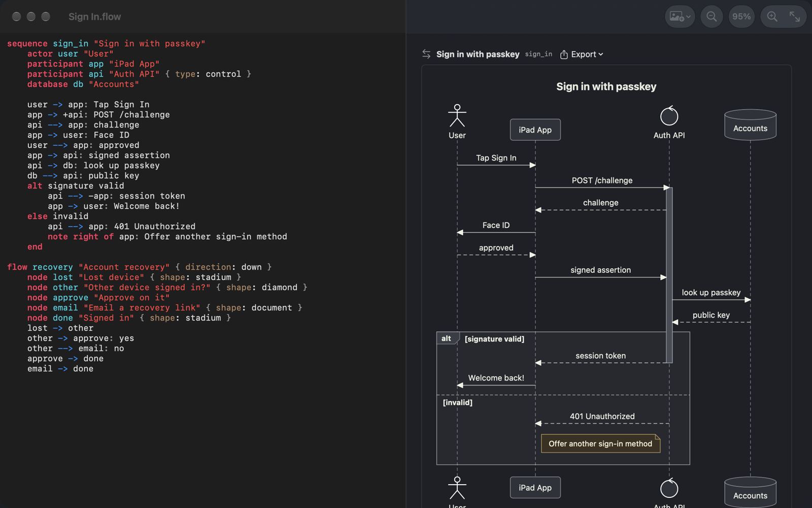Image resolution: width=812 pixels, height=508 pixels.
Task: Select the Accounts database cylinder at top
Action: (x=750, y=125)
